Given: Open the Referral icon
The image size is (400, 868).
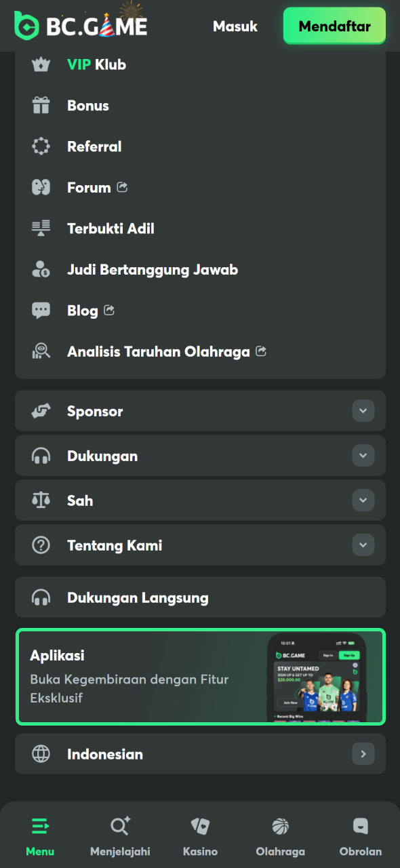Looking at the screenshot, I should [x=41, y=146].
